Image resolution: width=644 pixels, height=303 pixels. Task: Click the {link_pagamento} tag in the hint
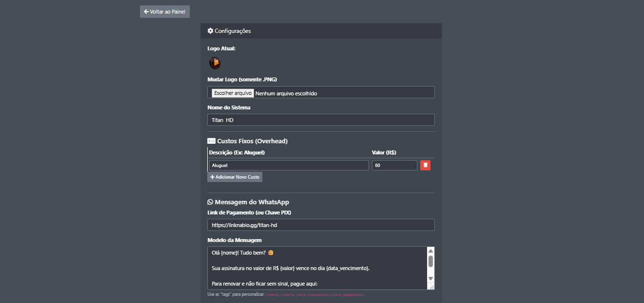tap(347, 294)
